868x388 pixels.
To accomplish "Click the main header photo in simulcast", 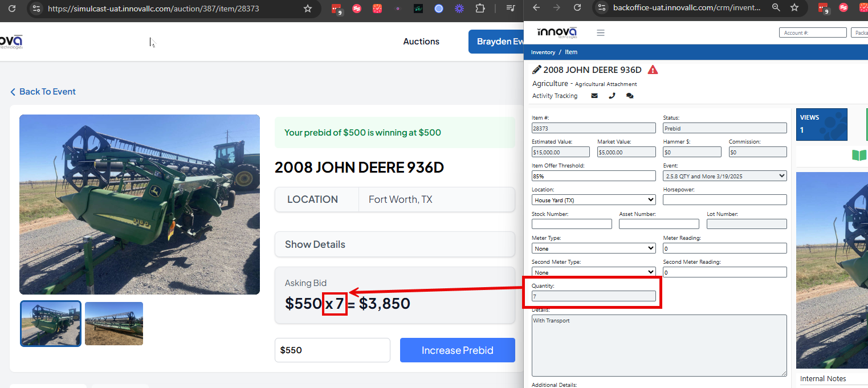I will [140, 205].
